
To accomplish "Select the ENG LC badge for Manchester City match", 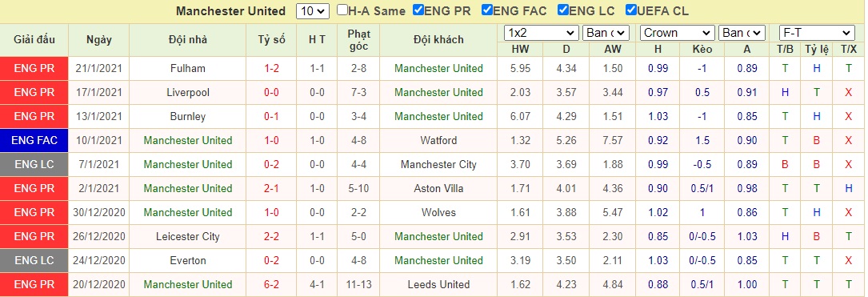I will (x=34, y=164).
